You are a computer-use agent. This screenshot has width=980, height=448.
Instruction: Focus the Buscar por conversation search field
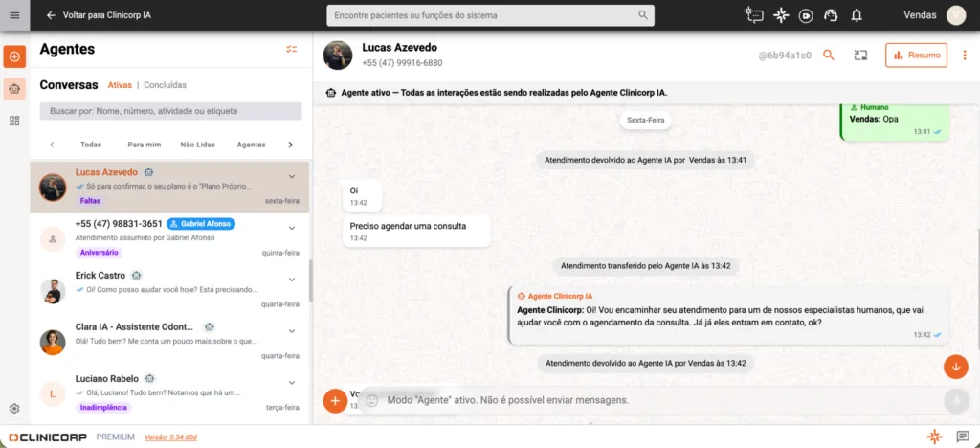(170, 111)
